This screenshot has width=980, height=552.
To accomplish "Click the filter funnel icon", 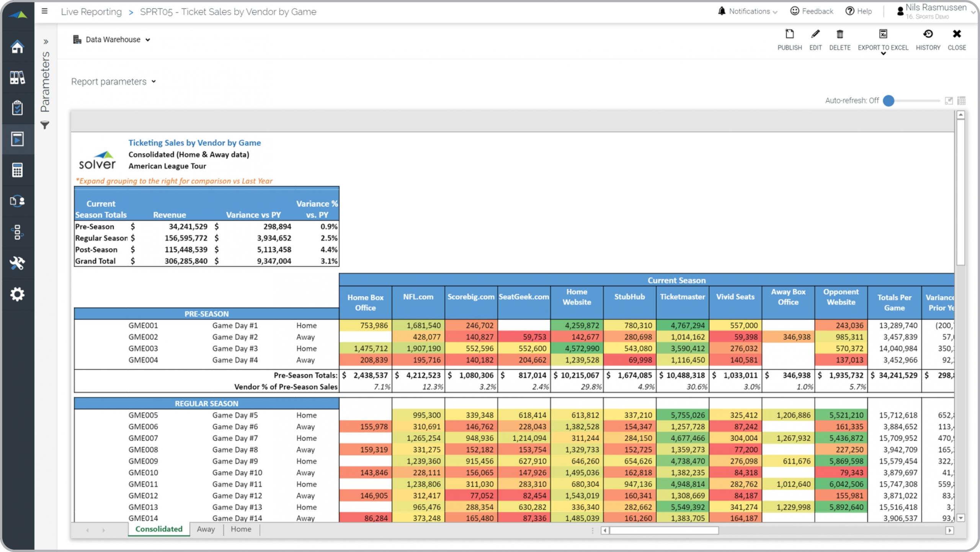I will point(45,125).
